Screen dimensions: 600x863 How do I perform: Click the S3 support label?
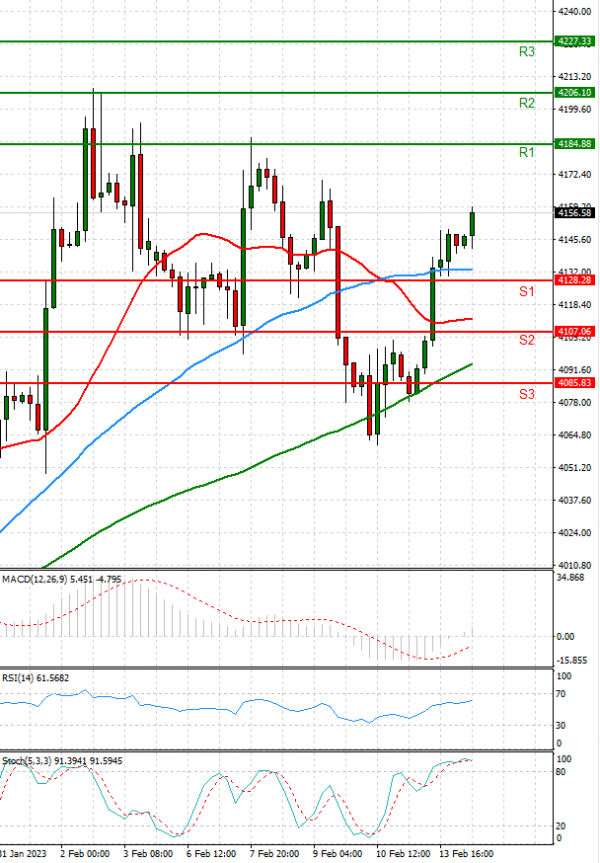tap(527, 394)
